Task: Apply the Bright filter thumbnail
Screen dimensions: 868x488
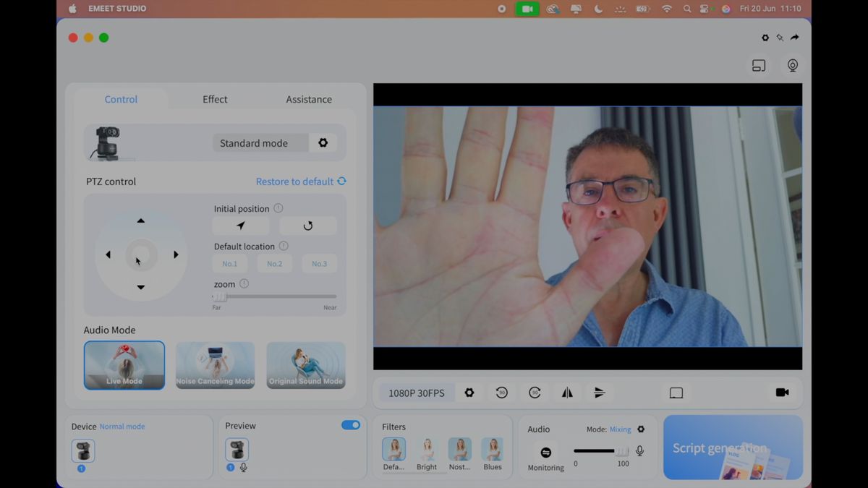Action: 426,450
